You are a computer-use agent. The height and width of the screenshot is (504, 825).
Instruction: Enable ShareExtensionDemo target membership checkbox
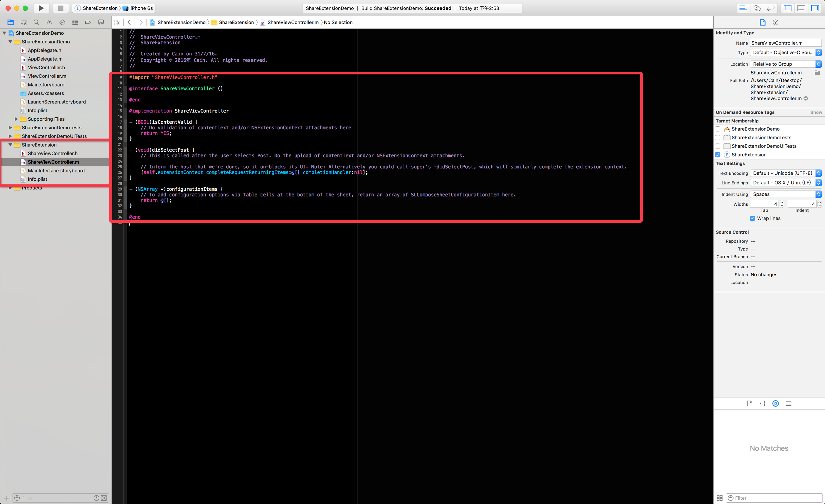coord(718,129)
